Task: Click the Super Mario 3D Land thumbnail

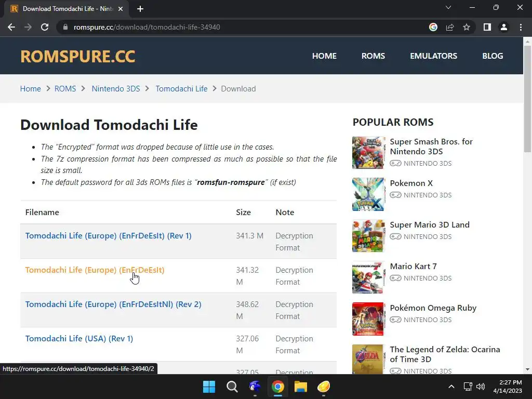Action: (x=369, y=236)
